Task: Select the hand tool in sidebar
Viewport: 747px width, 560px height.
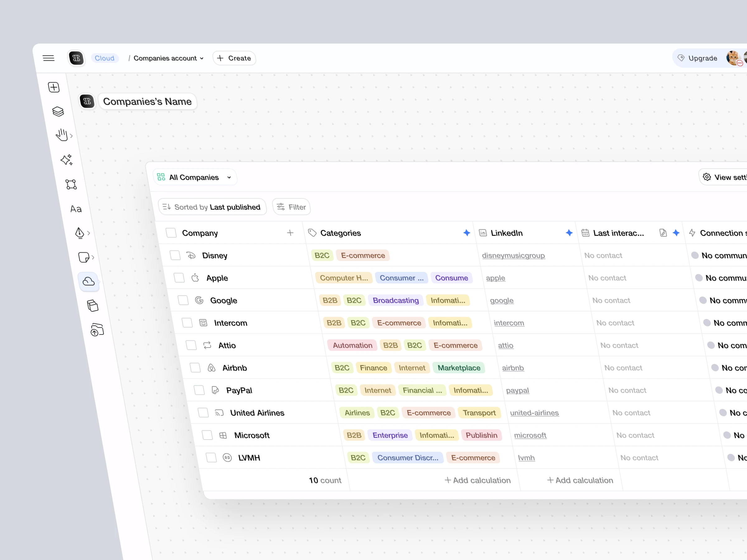Action: pos(62,135)
